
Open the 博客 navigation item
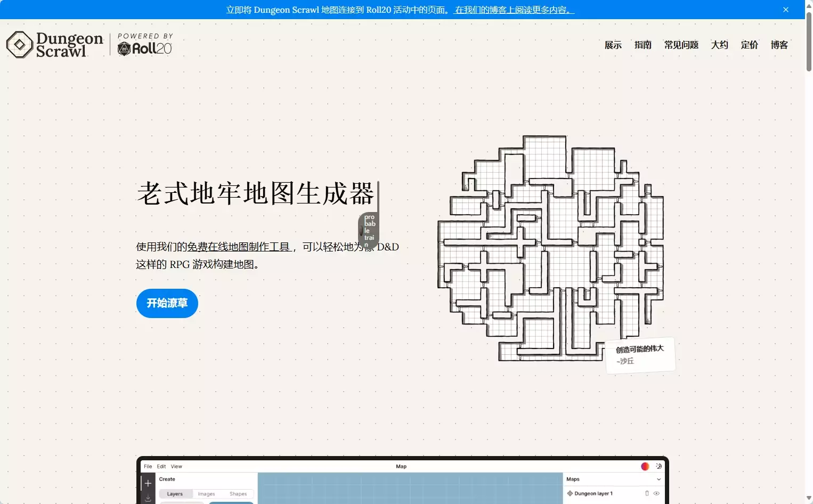coord(779,45)
